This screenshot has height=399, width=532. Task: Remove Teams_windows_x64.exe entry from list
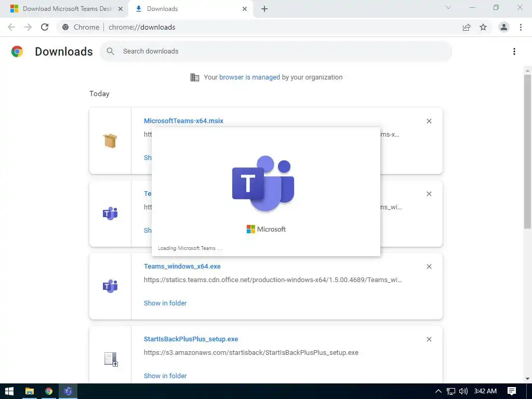click(429, 267)
